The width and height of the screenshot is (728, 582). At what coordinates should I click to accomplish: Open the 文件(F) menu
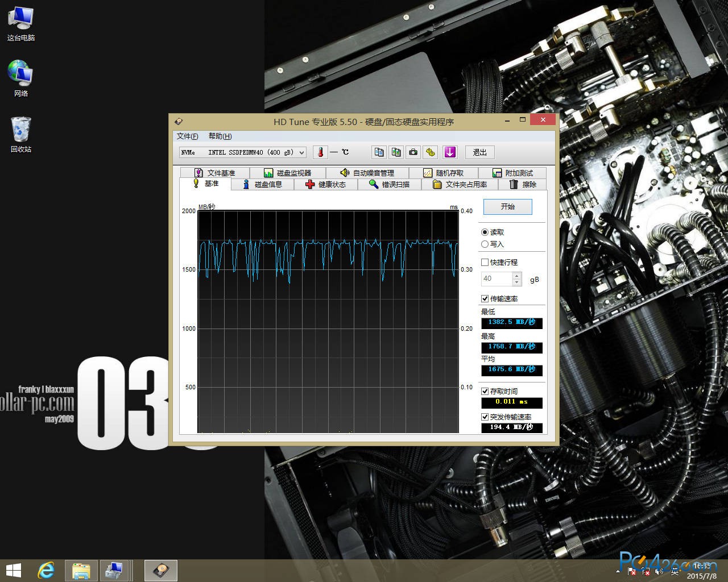pyautogui.click(x=188, y=136)
